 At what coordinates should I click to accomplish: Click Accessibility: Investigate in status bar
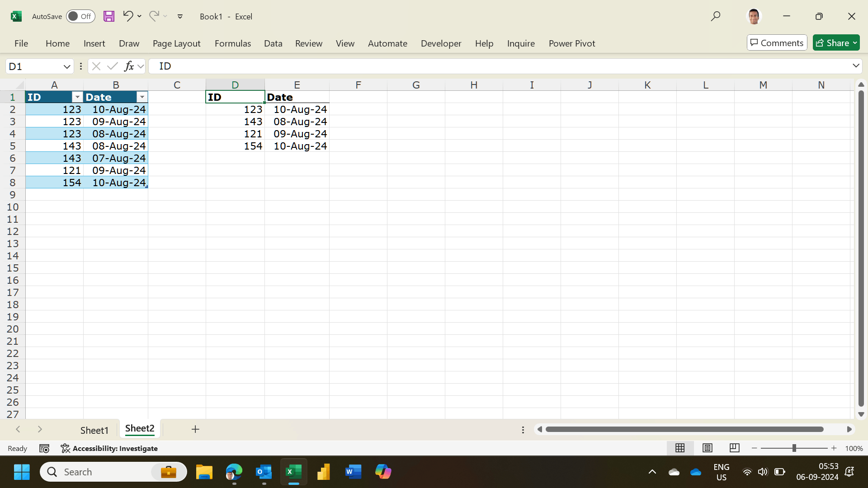tap(109, 448)
